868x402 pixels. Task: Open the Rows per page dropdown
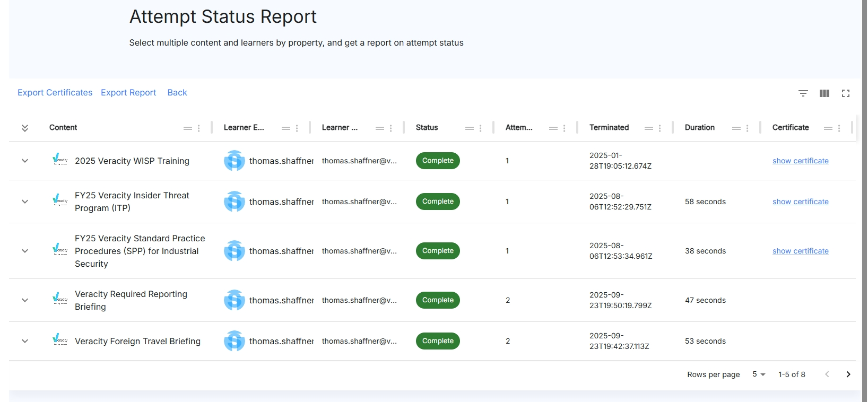pos(759,374)
